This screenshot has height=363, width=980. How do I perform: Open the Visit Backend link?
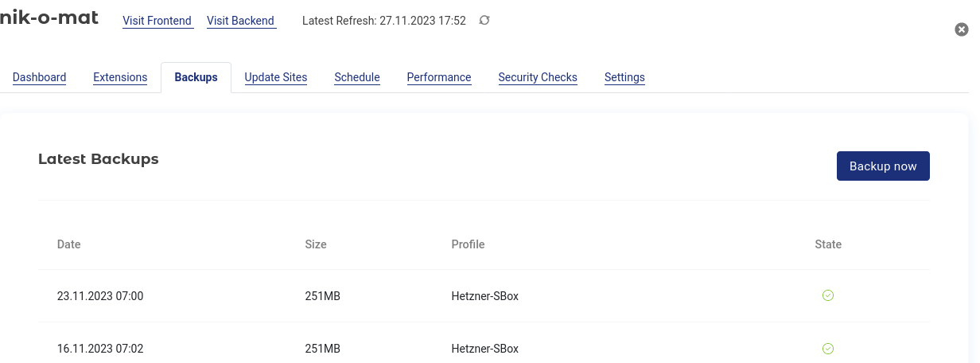240,21
